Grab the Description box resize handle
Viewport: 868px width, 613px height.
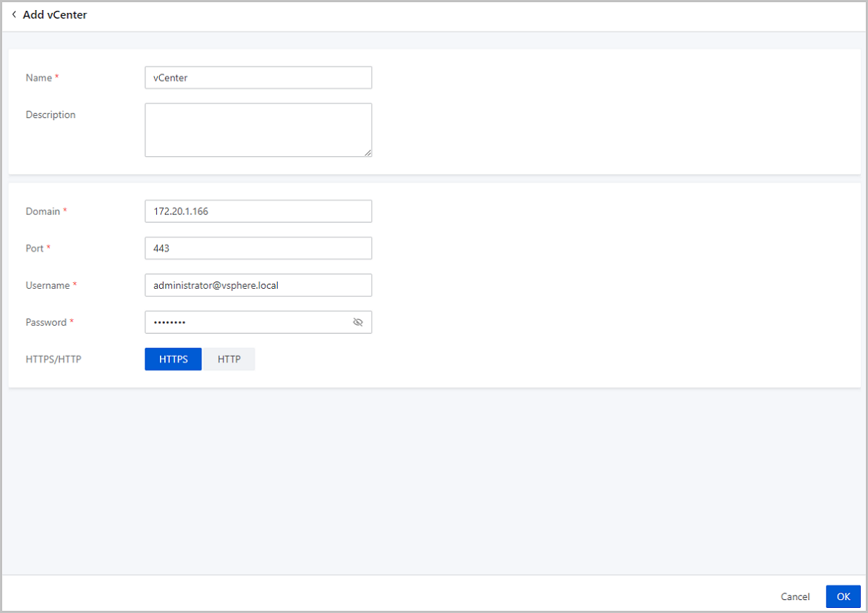(x=368, y=153)
